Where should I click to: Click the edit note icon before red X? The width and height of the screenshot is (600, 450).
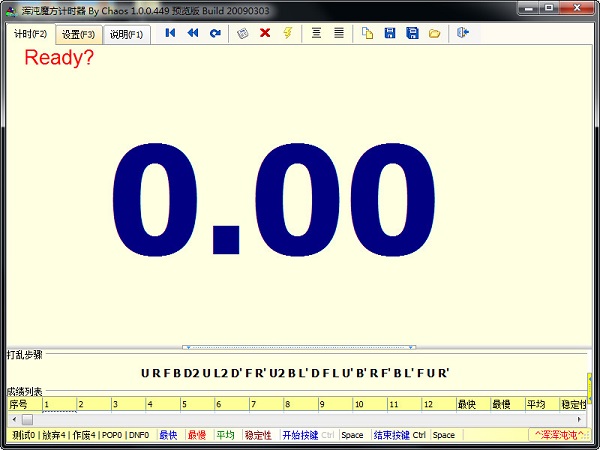click(242, 33)
